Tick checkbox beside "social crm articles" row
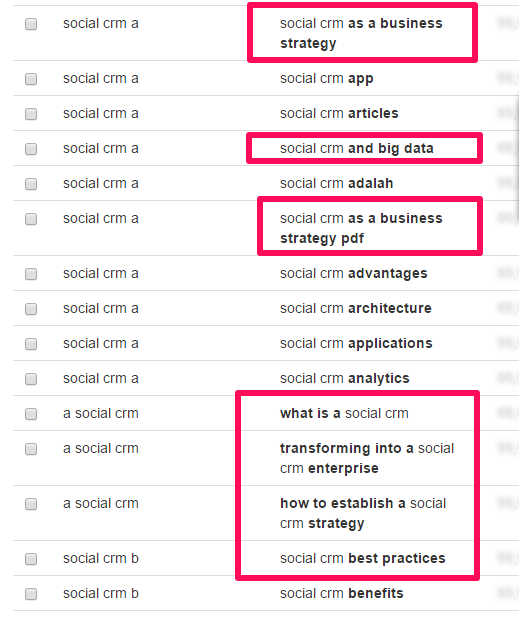519x617 pixels. pos(31,114)
